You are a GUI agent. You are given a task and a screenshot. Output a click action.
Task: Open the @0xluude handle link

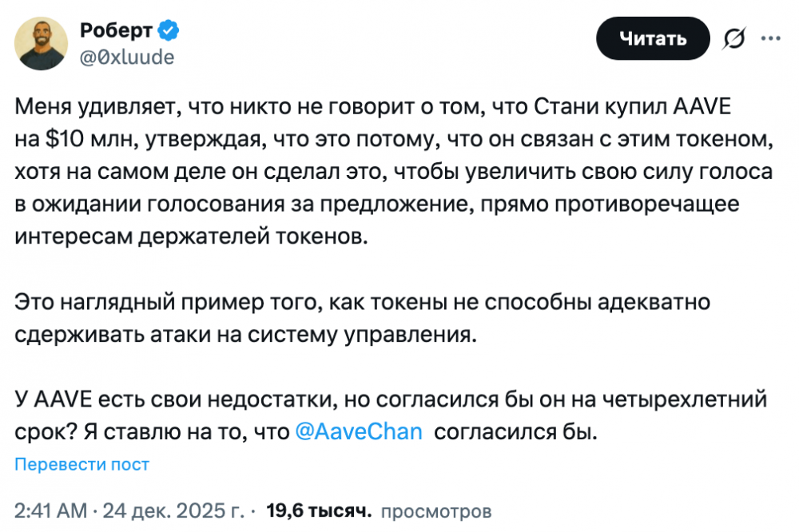tap(126, 57)
